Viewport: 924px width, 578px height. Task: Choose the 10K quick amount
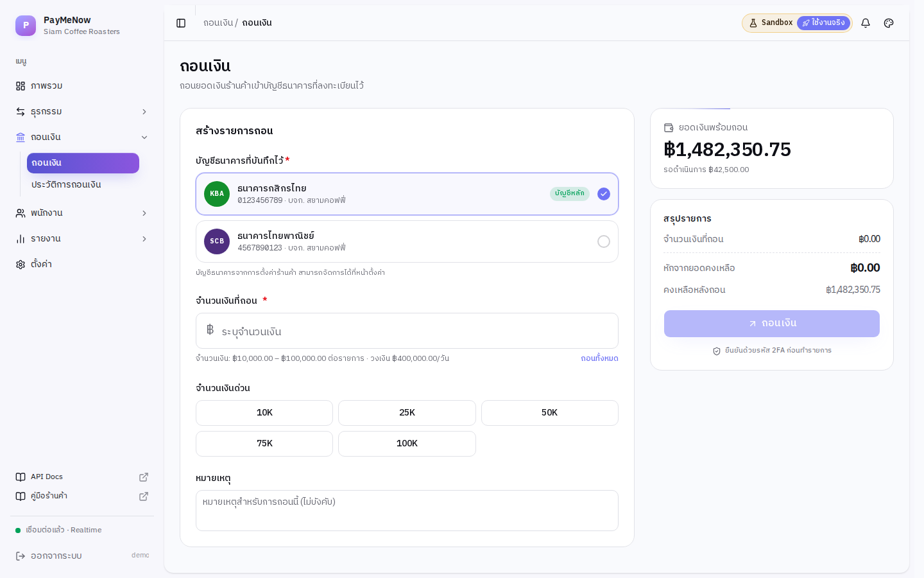pyautogui.click(x=264, y=413)
